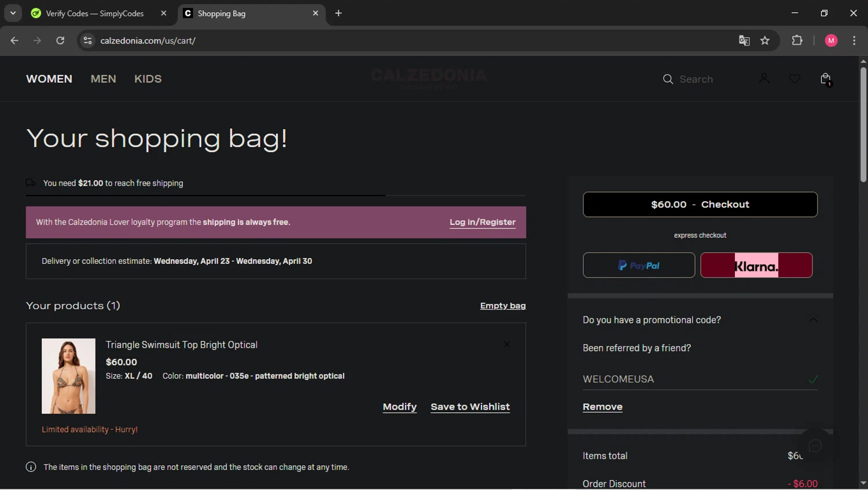Pay with PayPal express checkout
Viewport: 868px width, 490px height.
tap(639, 265)
